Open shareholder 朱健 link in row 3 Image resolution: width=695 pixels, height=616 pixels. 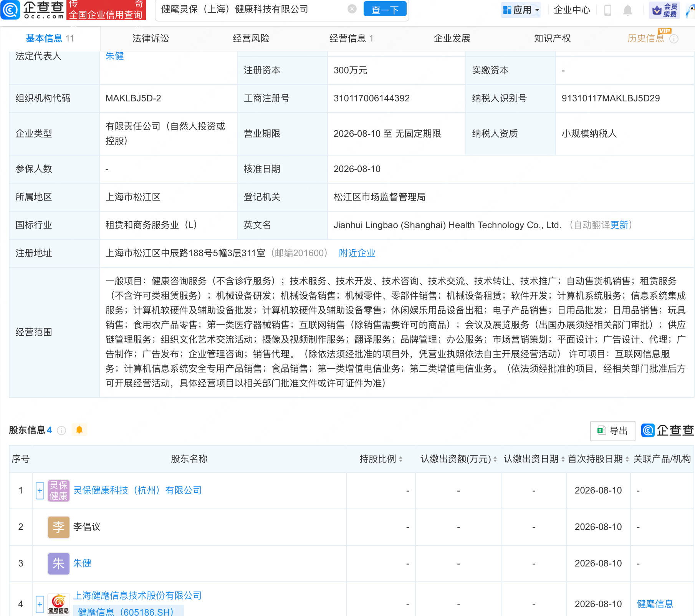(x=82, y=563)
